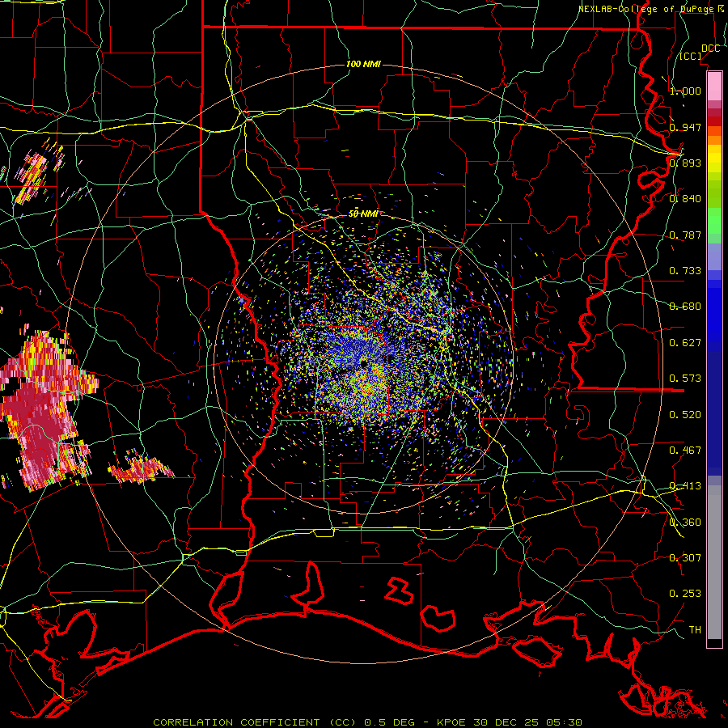Click the 100 NMI range ring label
This screenshot has width=728, height=728.
(363, 64)
